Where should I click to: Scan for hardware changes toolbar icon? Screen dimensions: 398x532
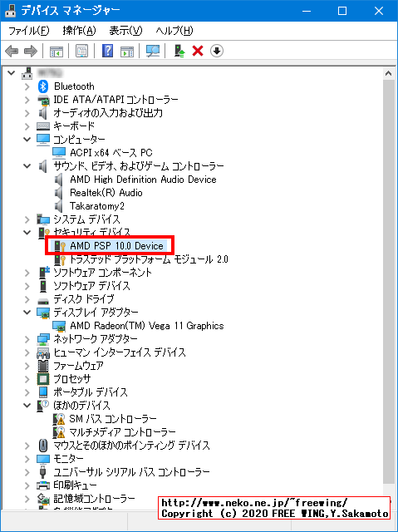[153, 52]
